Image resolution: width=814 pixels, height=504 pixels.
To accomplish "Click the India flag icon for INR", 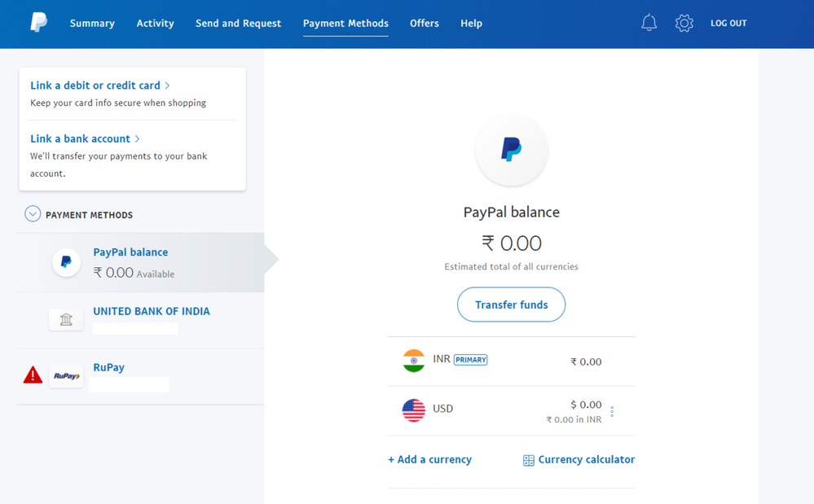I will tap(414, 361).
